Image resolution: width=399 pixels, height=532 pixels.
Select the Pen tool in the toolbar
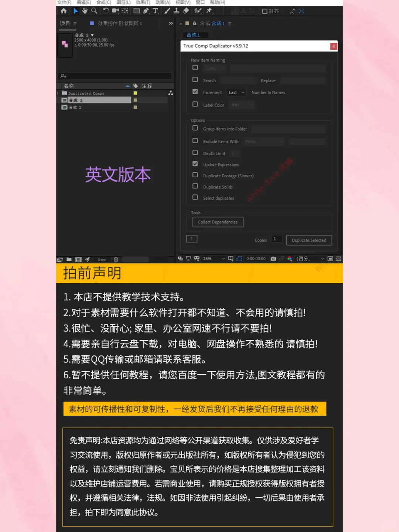146,11
